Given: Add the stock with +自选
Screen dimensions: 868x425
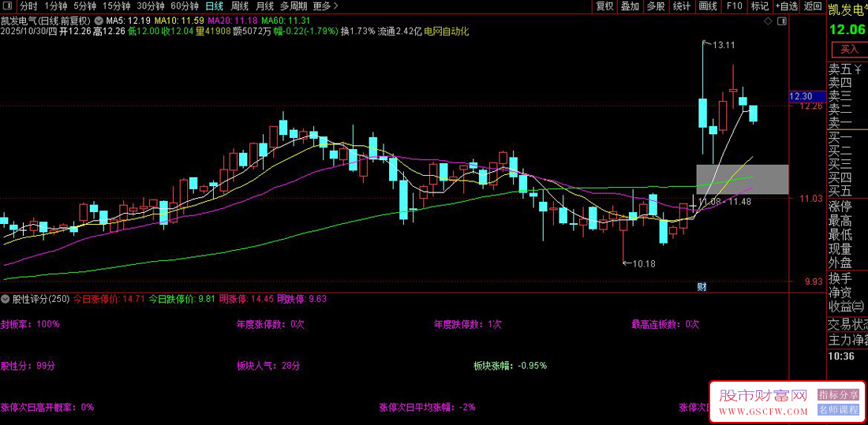Looking at the screenshot, I should (x=787, y=6).
